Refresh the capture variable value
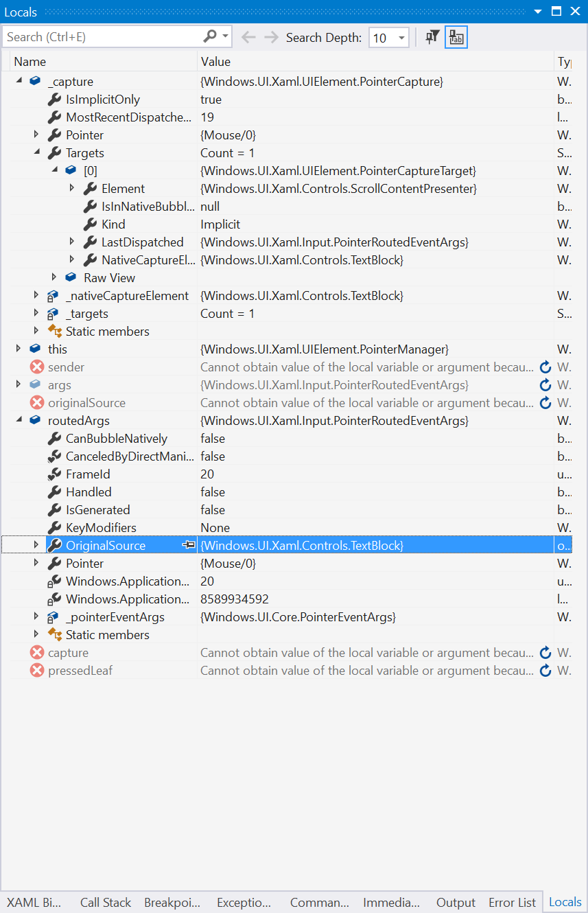Screen dimensions: 588x913 545,652
